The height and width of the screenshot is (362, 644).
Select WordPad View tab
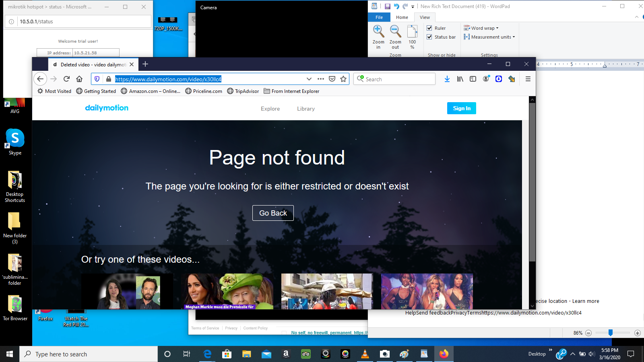click(x=425, y=17)
